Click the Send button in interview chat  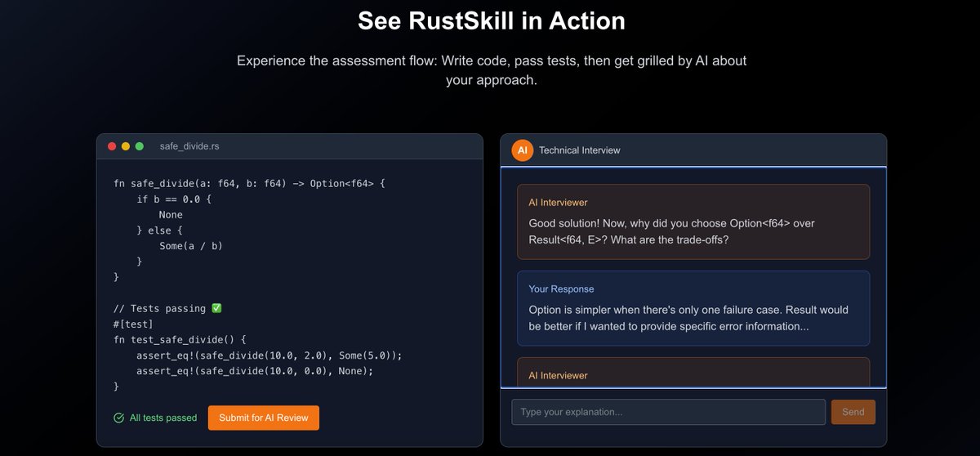click(x=853, y=412)
